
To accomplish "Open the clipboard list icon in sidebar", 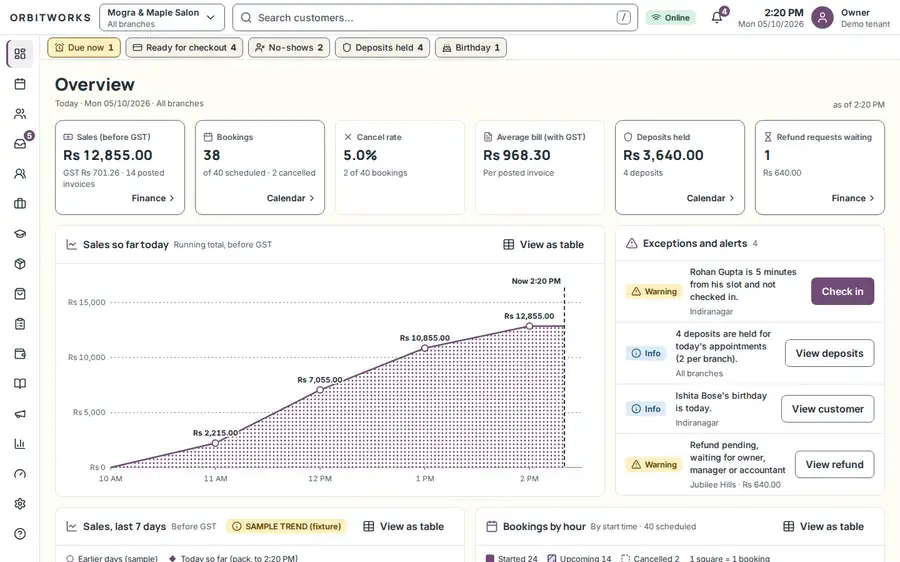I will point(20,324).
